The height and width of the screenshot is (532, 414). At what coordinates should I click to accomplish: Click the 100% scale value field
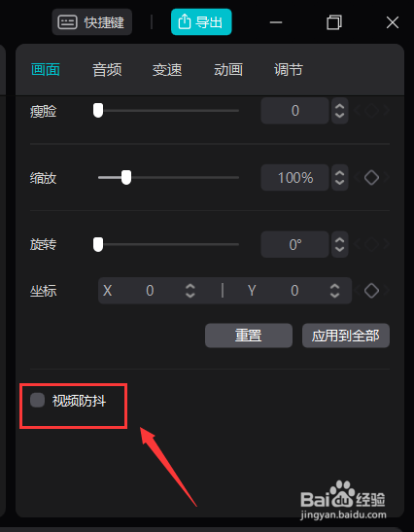295,178
